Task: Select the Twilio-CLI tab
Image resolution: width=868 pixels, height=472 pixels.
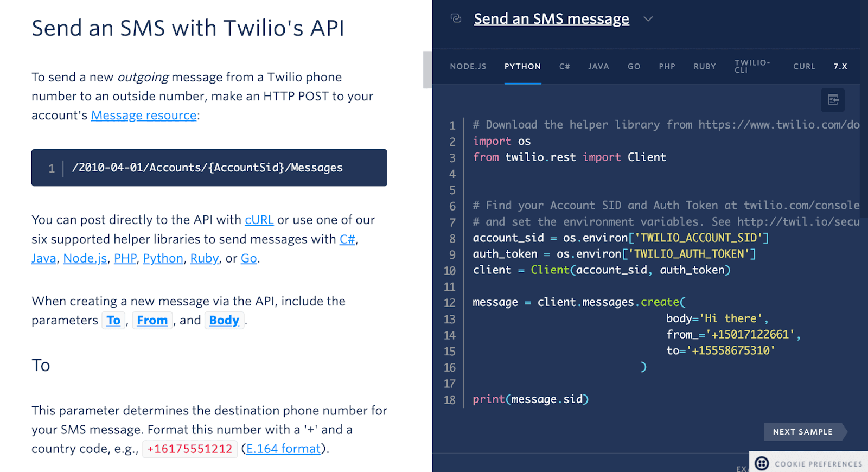Action: coord(752,66)
